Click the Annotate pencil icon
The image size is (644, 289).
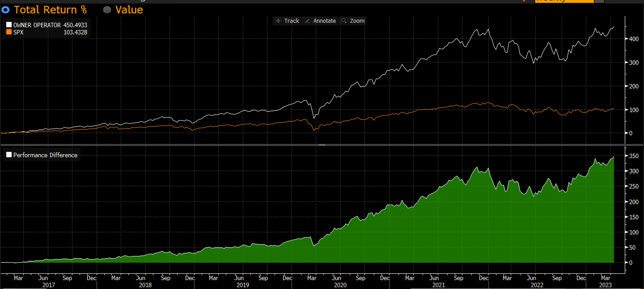coord(307,21)
